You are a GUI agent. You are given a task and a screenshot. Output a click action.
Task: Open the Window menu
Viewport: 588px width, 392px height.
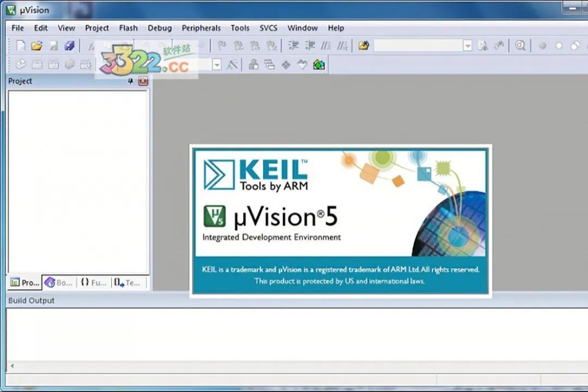(x=303, y=28)
